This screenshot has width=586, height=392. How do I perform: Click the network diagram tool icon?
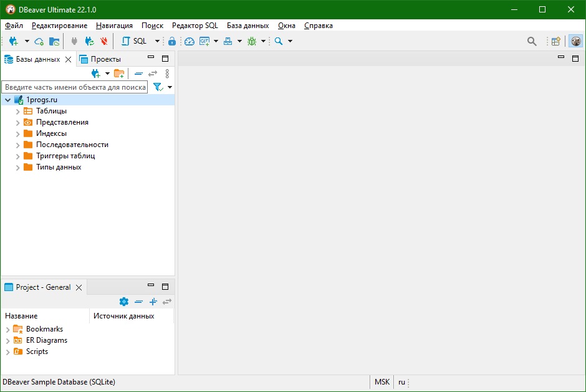click(x=228, y=41)
